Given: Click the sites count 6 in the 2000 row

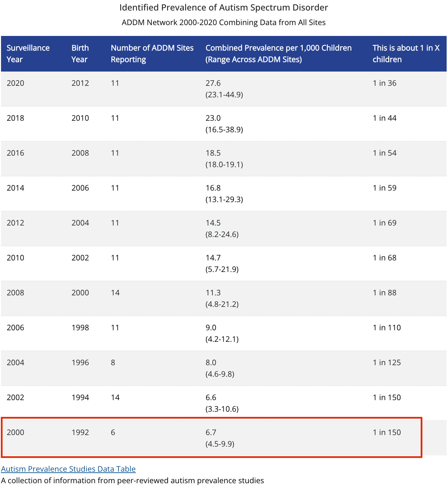Looking at the screenshot, I should pos(113,432).
